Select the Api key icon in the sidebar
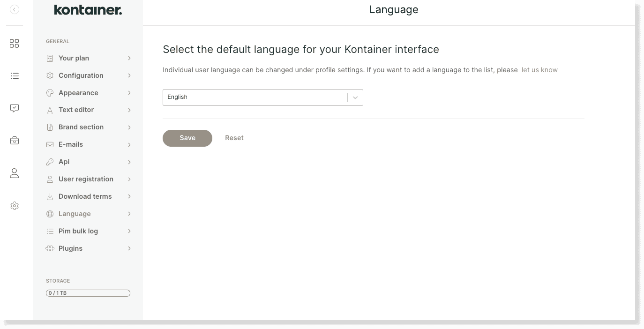644x329 pixels. pos(50,162)
